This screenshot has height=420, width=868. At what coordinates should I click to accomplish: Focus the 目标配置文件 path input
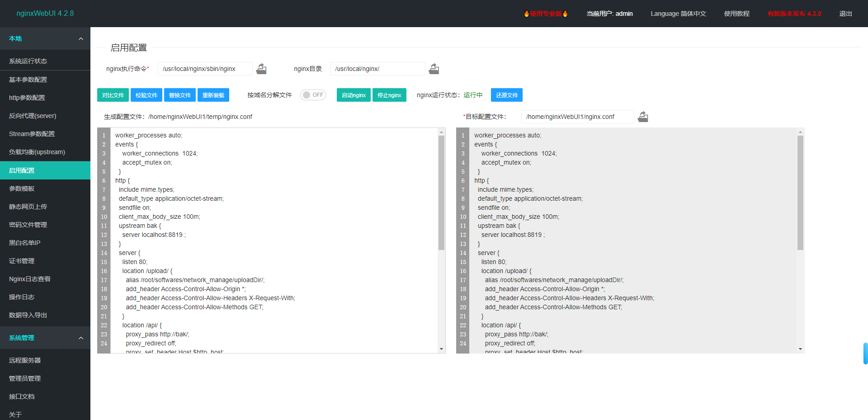tap(578, 117)
